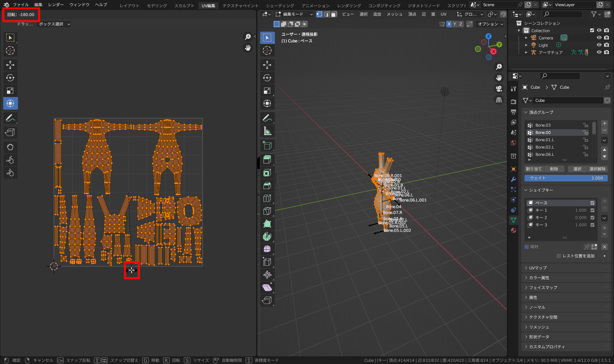
Task: Expand the UVマップ panel
Action: [x=538, y=268]
